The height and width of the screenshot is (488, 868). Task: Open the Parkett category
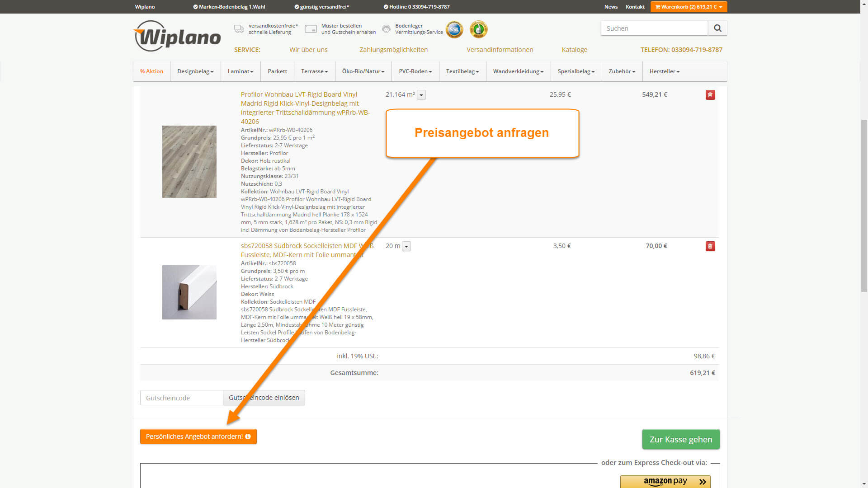[x=277, y=71]
